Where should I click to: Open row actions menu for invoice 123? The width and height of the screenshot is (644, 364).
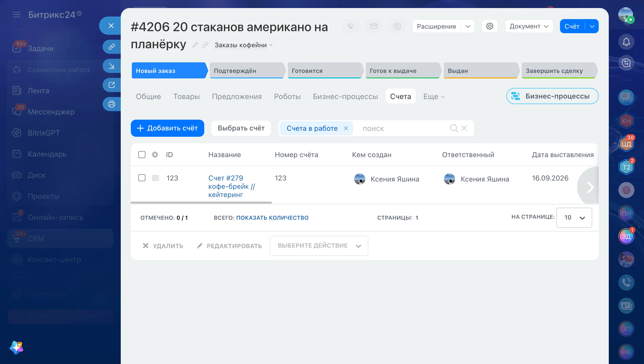tap(155, 178)
